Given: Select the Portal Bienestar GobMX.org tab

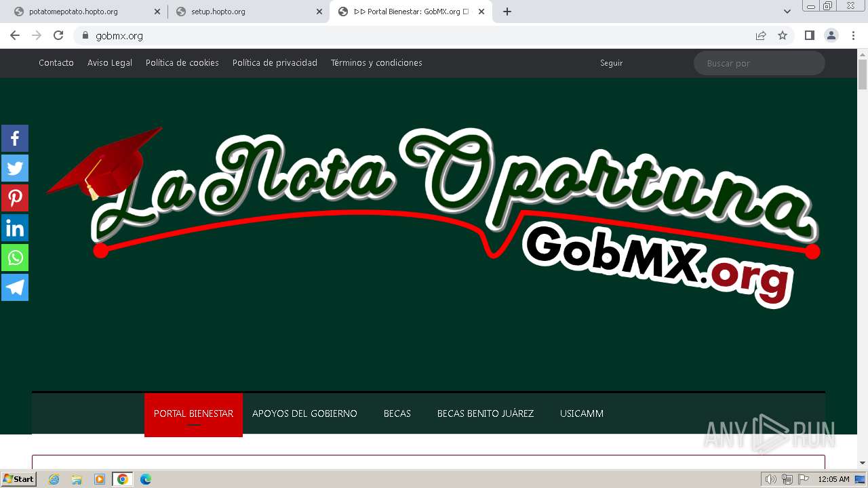Looking at the screenshot, I should (x=411, y=12).
